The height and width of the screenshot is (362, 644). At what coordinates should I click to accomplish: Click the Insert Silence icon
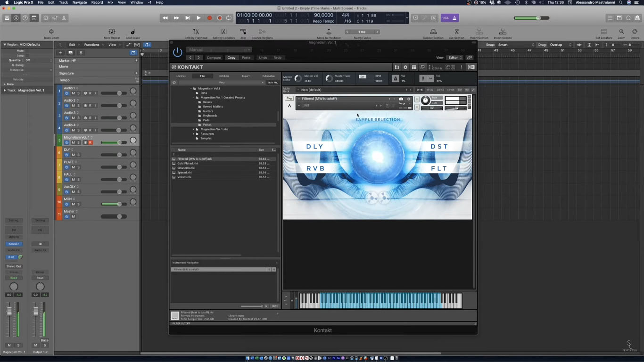coord(503,32)
